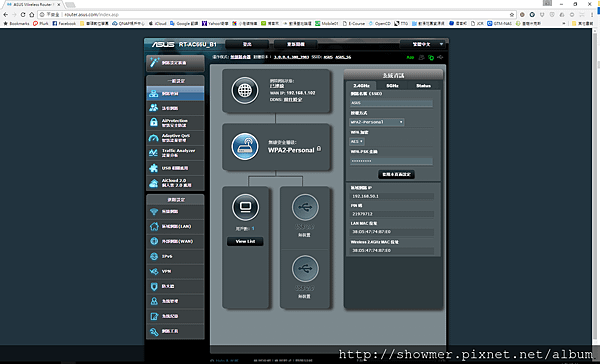600x364 pixels.
Task: Click the Internet status globe icon
Action: click(245, 91)
